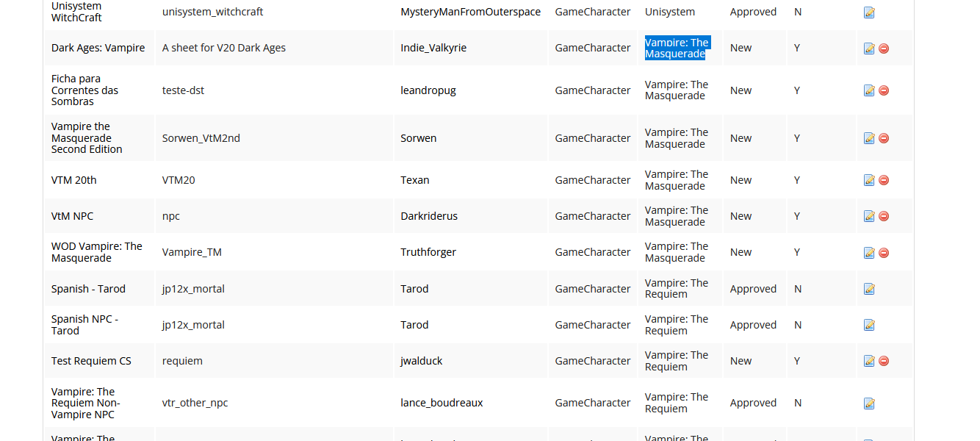Click author jwalduck
Screen dimensions: 980x441
422,361
